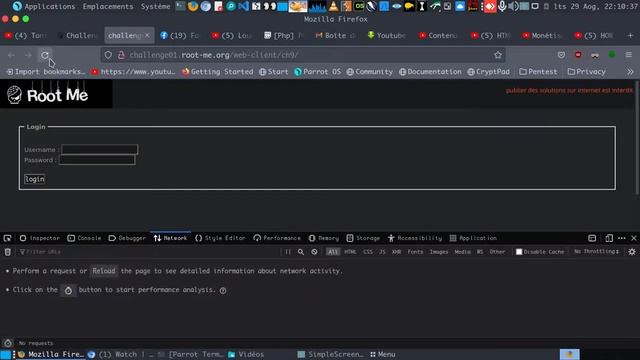Bookmark this page with the star
Viewport: 640px width, 360px height.
coord(498,55)
